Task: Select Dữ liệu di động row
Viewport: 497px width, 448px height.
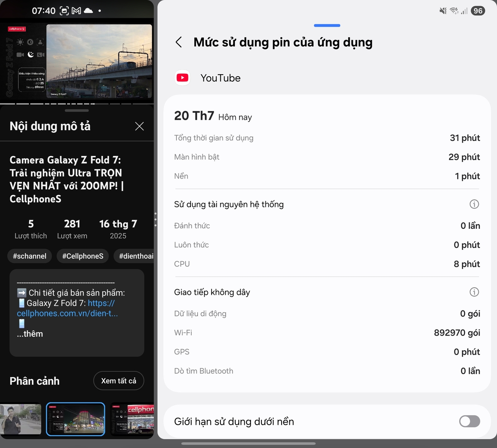Action: coord(327,314)
